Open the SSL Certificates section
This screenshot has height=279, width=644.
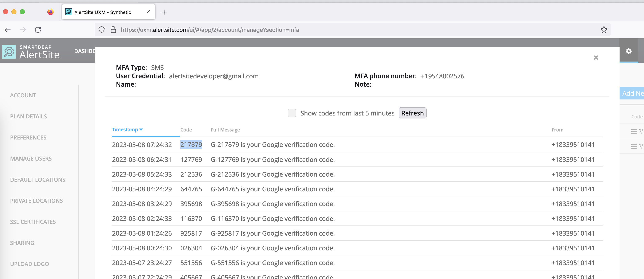pos(33,222)
